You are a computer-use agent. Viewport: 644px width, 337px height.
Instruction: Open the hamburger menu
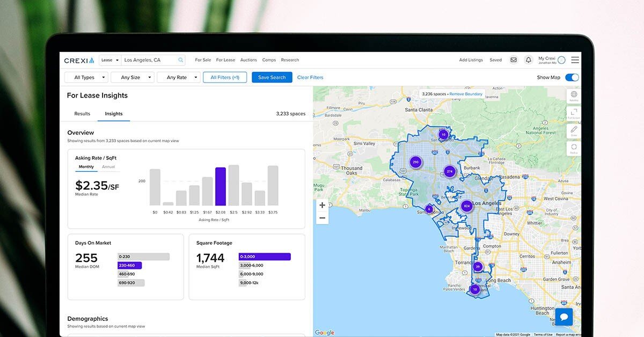(x=575, y=60)
